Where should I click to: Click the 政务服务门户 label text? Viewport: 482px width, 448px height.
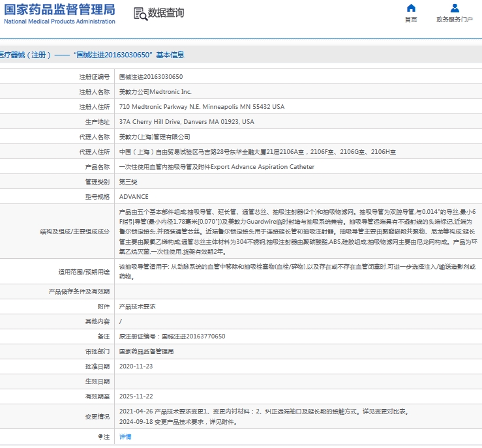(x=455, y=20)
